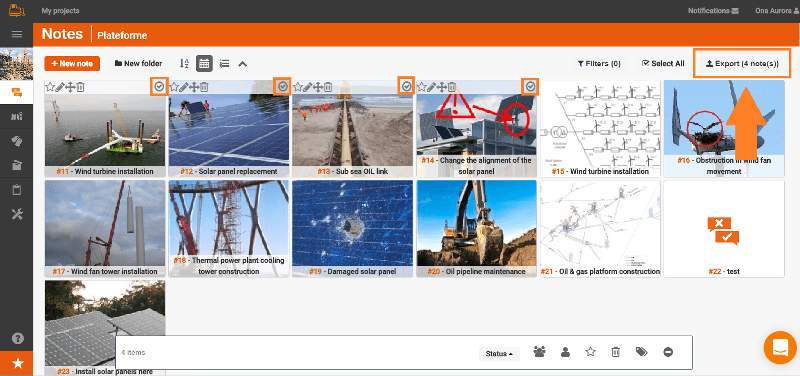Open the Status dropdown in the bulk bar
Screen dimensions: 800x376
[499, 354]
